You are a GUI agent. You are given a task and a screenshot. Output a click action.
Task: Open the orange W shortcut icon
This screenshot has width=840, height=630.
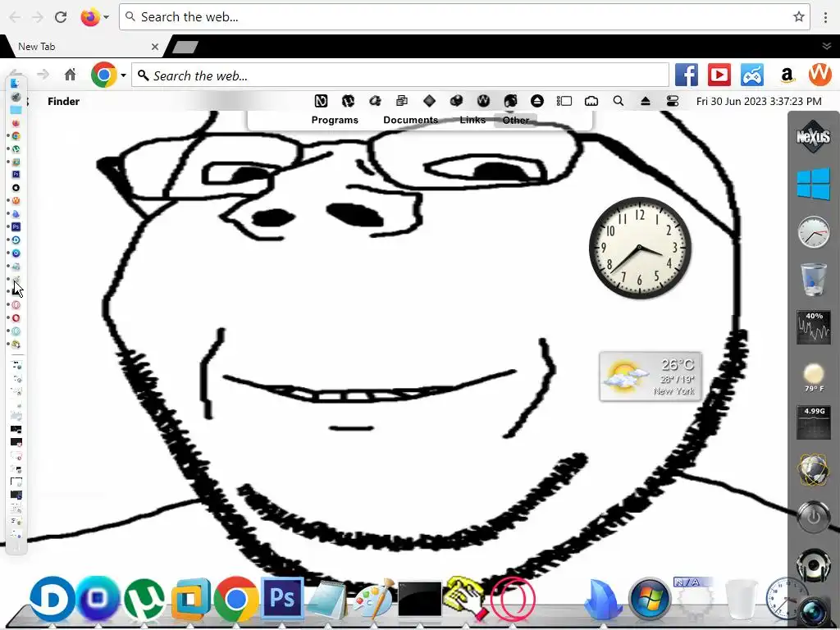pyautogui.click(x=819, y=75)
